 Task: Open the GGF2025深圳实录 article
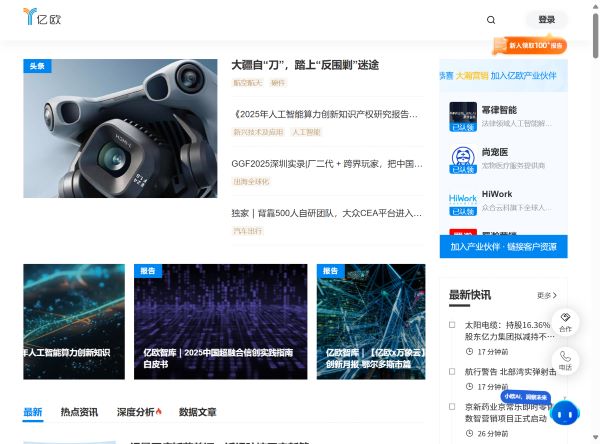click(327, 164)
